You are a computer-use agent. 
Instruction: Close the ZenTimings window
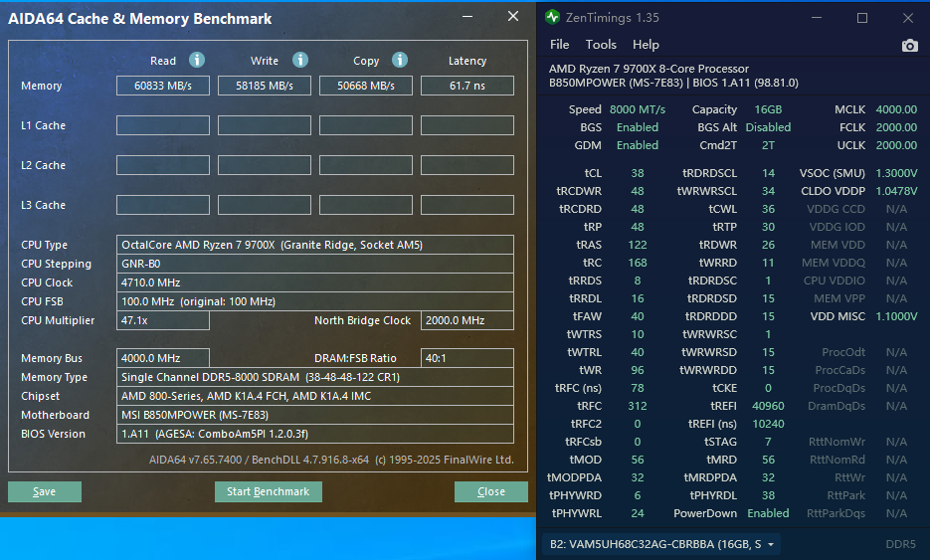click(908, 18)
